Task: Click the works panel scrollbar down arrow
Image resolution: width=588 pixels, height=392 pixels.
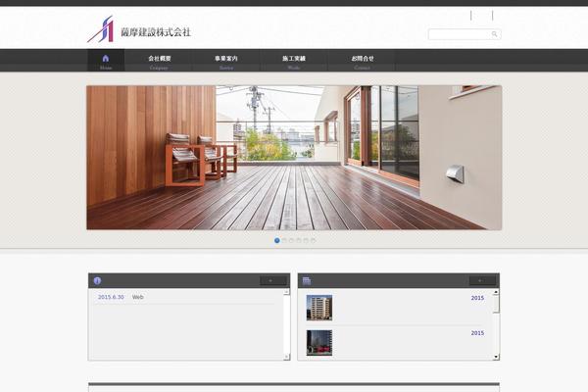Action: (496, 357)
